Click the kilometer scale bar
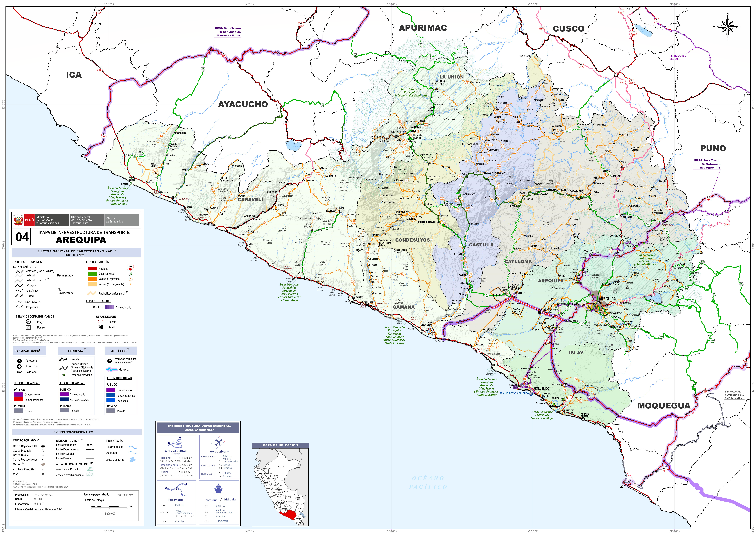Screen dimensions: 756x535 pyautogui.click(x=109, y=507)
